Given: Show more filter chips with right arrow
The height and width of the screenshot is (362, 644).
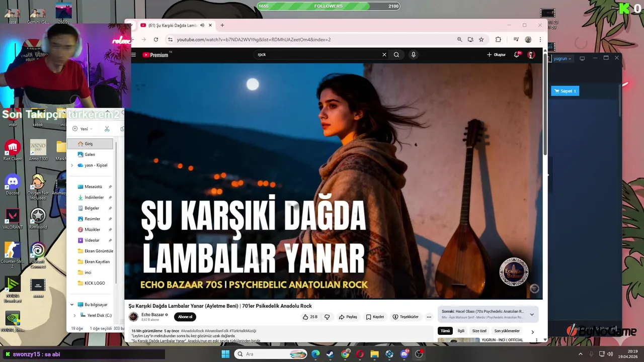Looking at the screenshot, I should [532, 332].
